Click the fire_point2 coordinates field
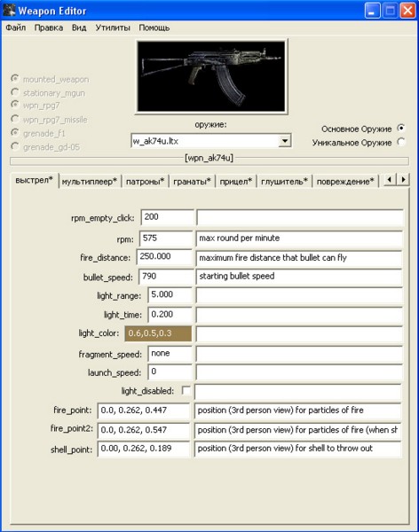Image resolution: width=419 pixels, height=532 pixels. click(x=144, y=430)
